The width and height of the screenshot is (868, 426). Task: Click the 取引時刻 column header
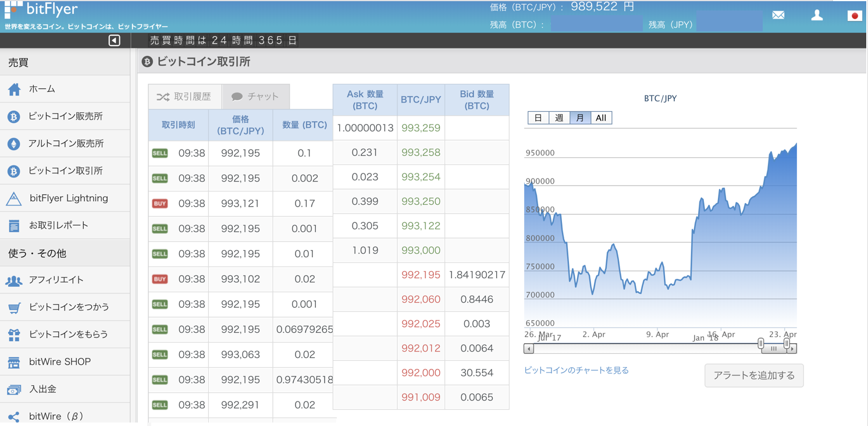[178, 125]
